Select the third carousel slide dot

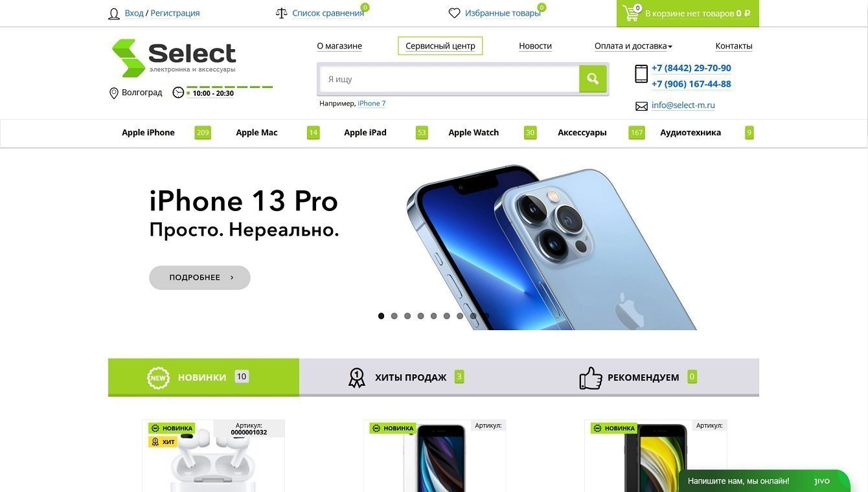pyautogui.click(x=407, y=316)
